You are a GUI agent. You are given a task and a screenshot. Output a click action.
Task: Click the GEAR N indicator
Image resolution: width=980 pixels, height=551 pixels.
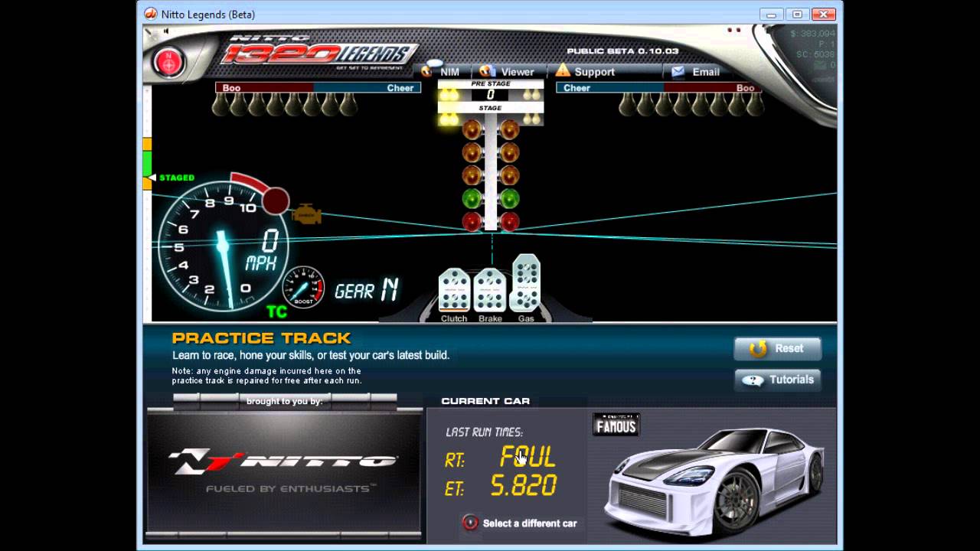click(367, 290)
